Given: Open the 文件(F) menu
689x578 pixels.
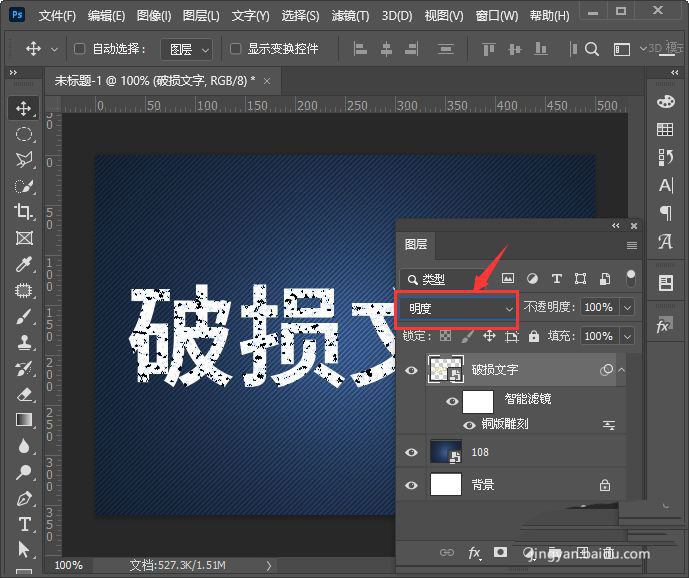Looking at the screenshot, I should (57, 16).
